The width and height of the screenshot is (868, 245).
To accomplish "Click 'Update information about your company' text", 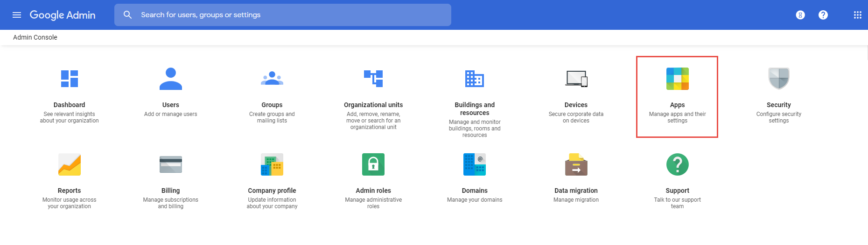I will pos(272,203).
